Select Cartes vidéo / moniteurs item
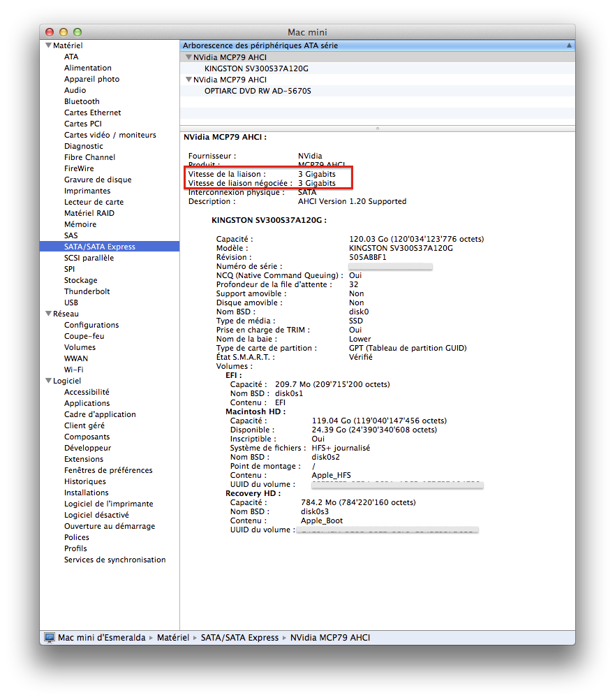Screen dimensions: 615x700 pyautogui.click(x=110, y=135)
